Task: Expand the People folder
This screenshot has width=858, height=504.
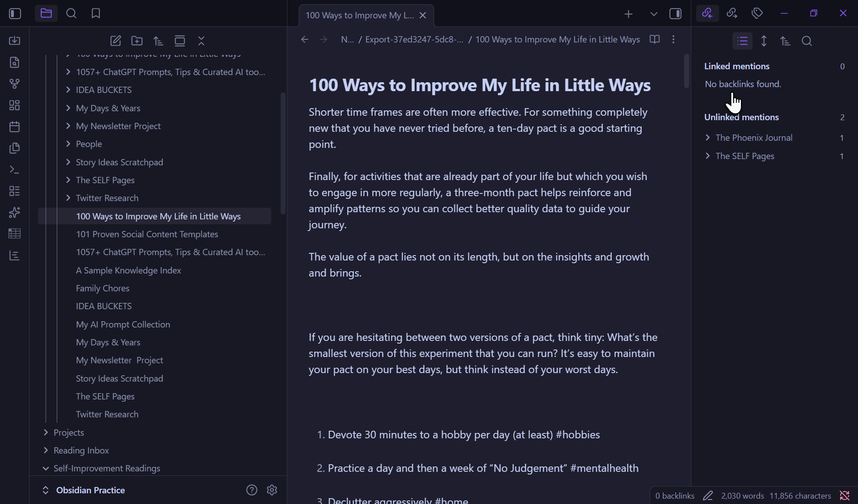Action: coord(68,144)
